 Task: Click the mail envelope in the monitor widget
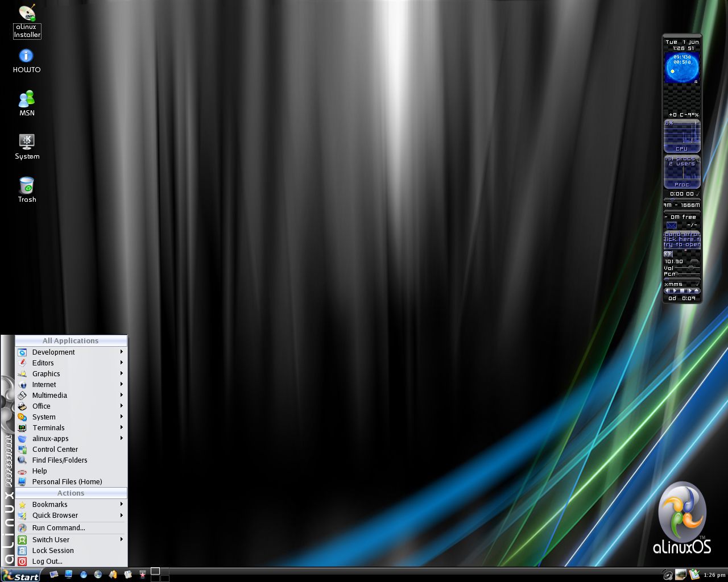(672, 225)
